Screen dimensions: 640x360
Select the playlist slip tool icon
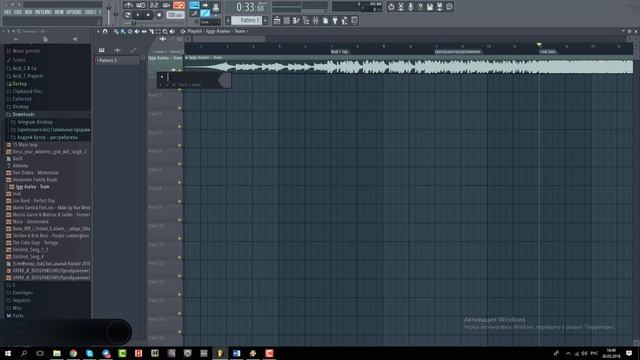pyautogui.click(x=144, y=31)
